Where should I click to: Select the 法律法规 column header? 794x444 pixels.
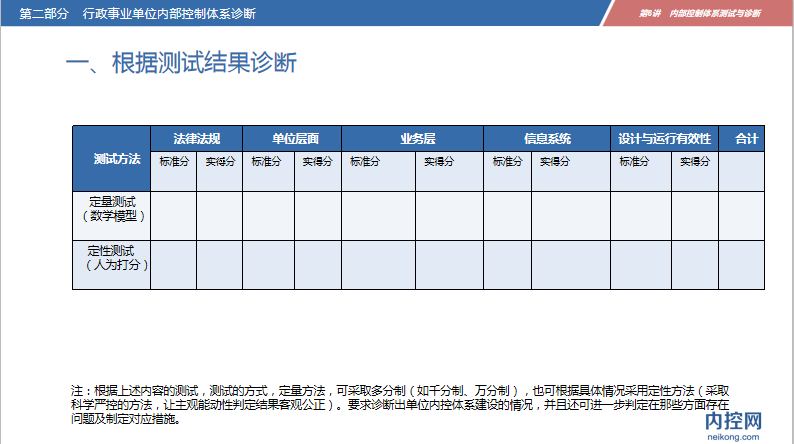tap(196, 138)
